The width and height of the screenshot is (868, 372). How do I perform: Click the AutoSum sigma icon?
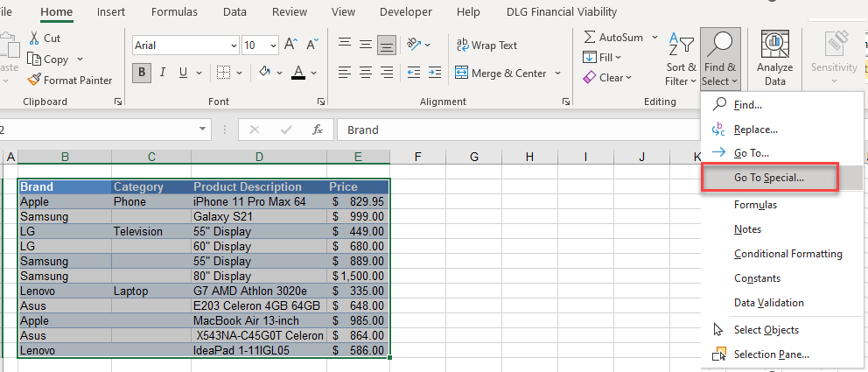pyautogui.click(x=590, y=38)
